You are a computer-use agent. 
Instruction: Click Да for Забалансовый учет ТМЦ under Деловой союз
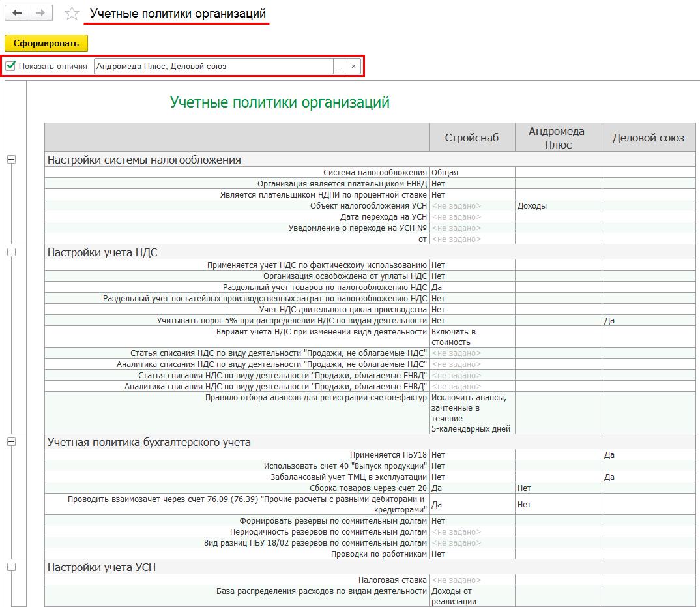[x=649, y=477]
